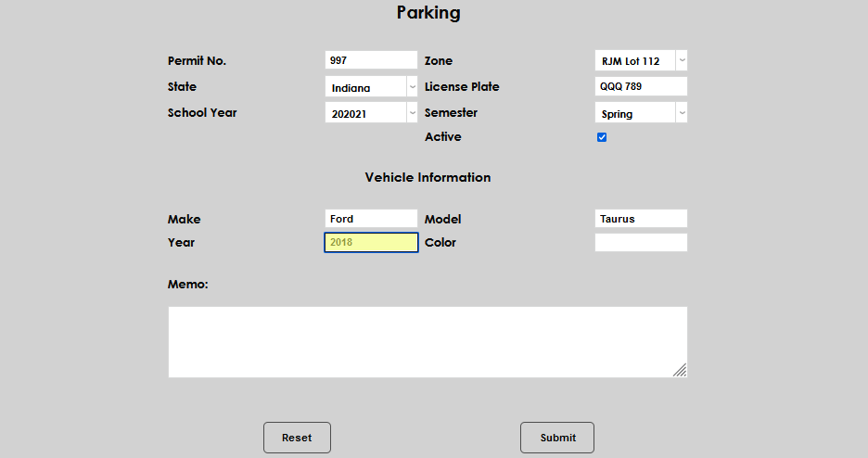Click the Reset button

tap(298, 438)
